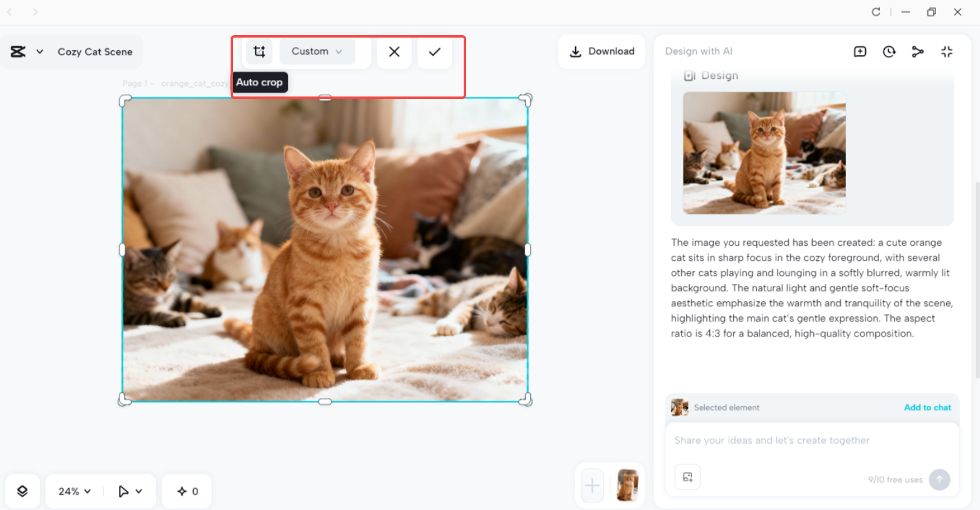Open the menu beside Cozy Cat Scene
The height and width of the screenshot is (510, 980).
pos(40,51)
